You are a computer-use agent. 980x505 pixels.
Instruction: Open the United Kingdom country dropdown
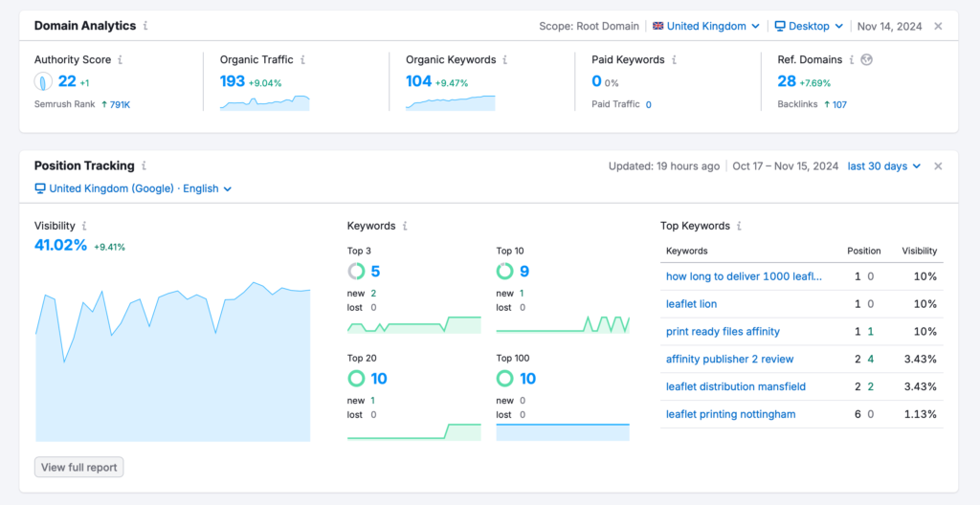click(x=706, y=26)
